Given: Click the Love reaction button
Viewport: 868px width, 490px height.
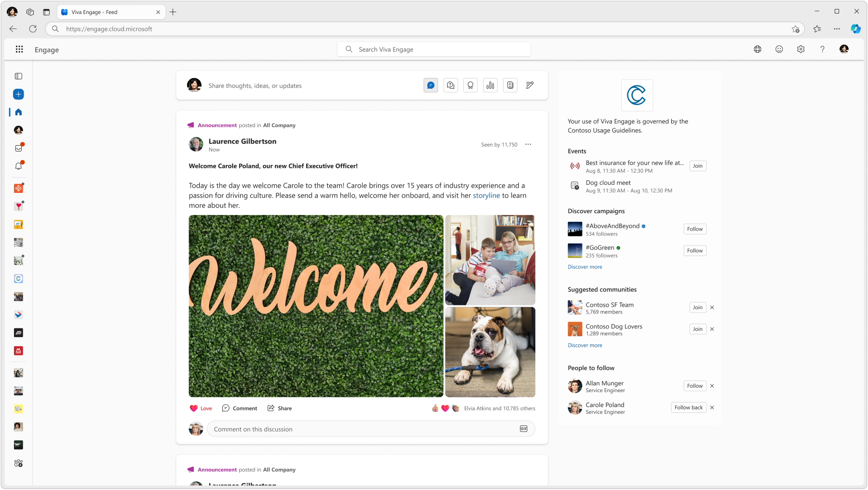Looking at the screenshot, I should point(201,408).
